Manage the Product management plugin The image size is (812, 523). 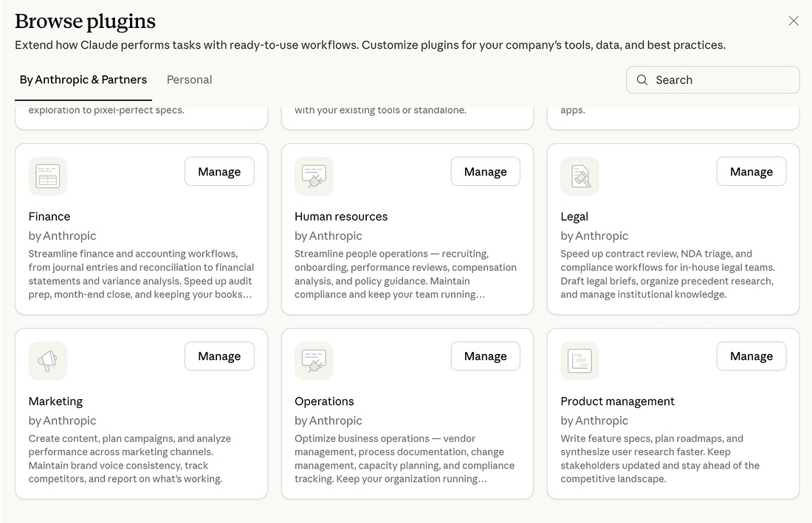[x=751, y=356]
